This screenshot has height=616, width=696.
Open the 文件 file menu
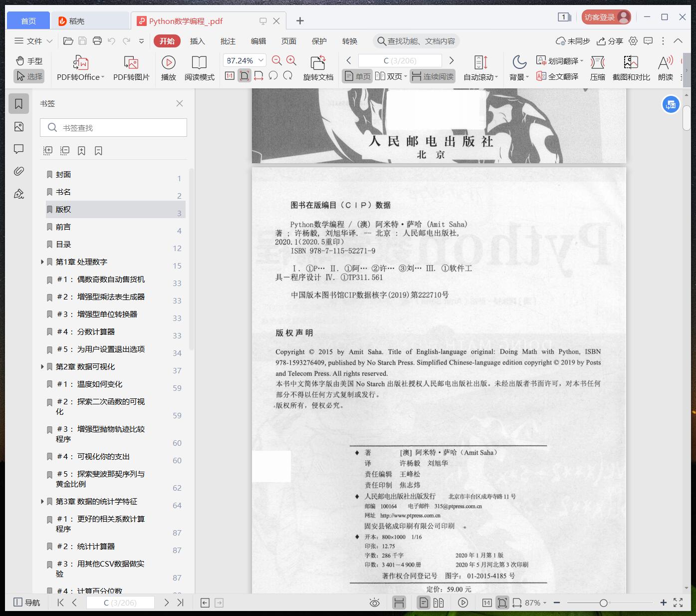(x=33, y=41)
